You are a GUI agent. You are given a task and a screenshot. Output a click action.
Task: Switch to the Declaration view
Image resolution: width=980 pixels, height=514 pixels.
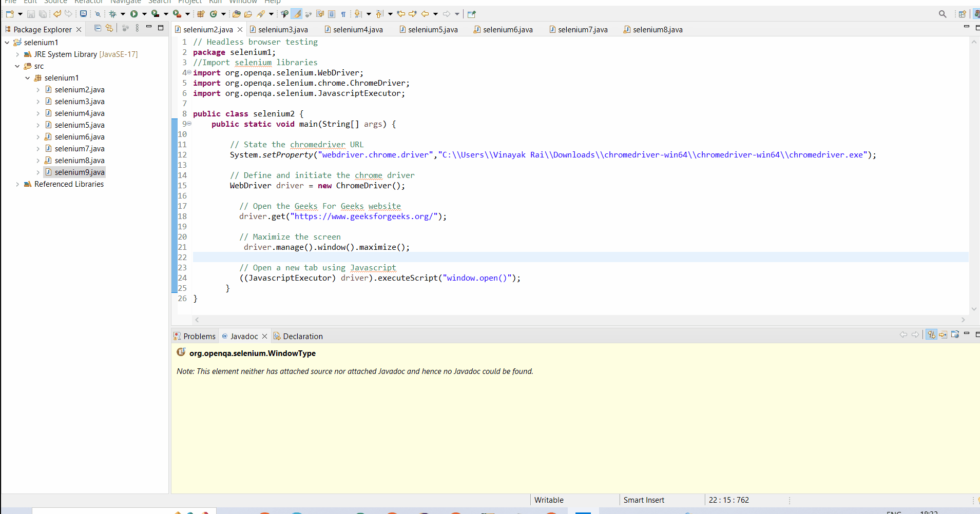[x=303, y=336]
